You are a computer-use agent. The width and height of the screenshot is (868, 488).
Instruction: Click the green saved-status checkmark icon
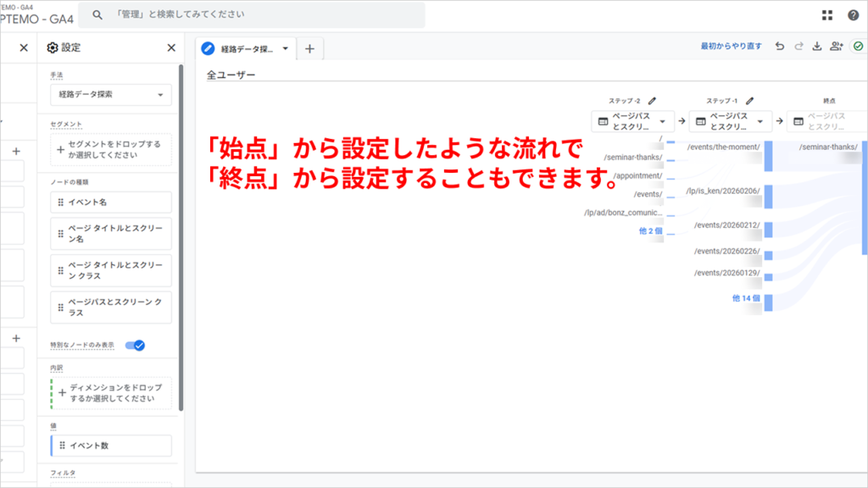pos(860,47)
